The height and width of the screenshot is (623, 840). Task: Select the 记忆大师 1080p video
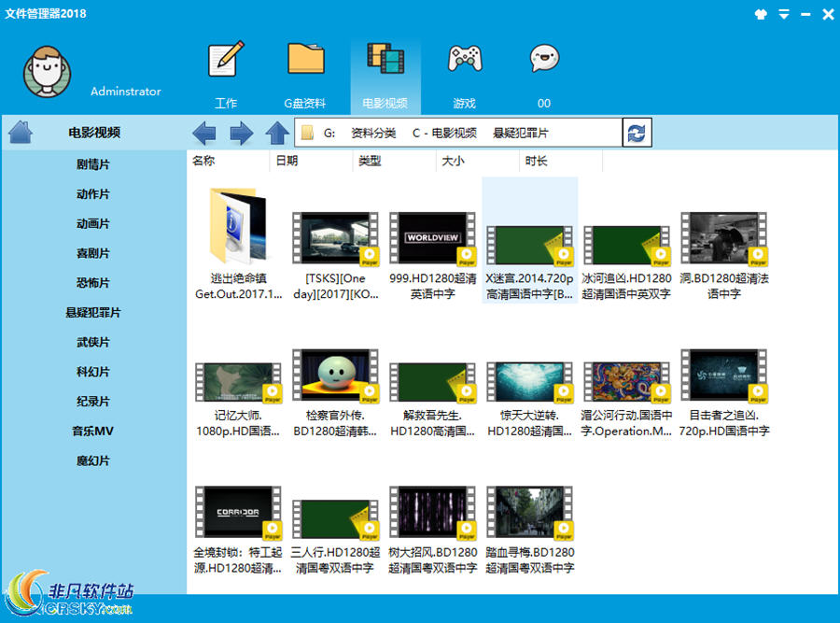pos(238,400)
